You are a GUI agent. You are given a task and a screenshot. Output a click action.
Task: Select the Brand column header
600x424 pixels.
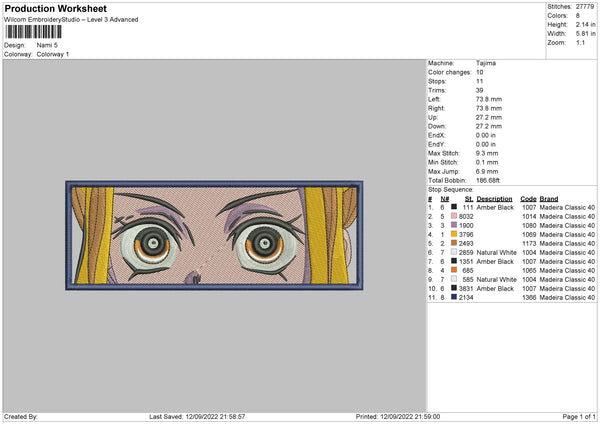(548, 198)
